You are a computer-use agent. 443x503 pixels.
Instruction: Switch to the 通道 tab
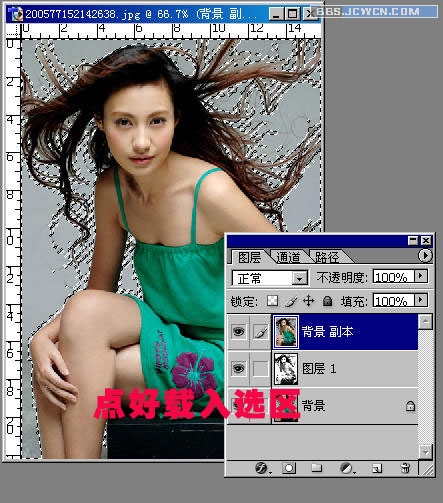288,257
